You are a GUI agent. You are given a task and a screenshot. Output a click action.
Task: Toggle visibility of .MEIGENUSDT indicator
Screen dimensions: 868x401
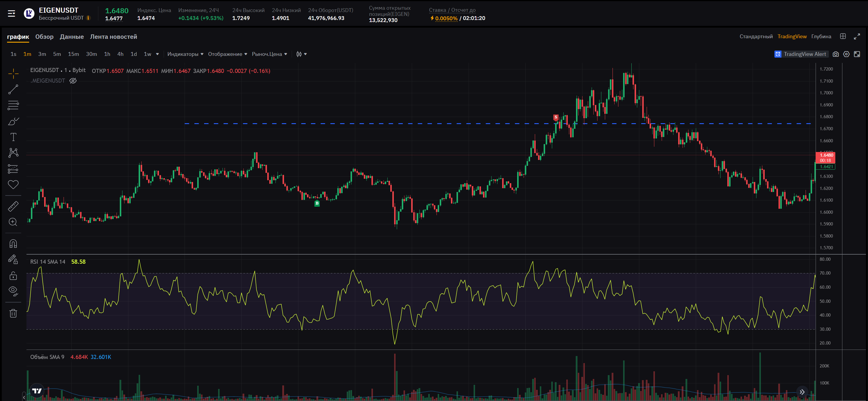pos(73,81)
